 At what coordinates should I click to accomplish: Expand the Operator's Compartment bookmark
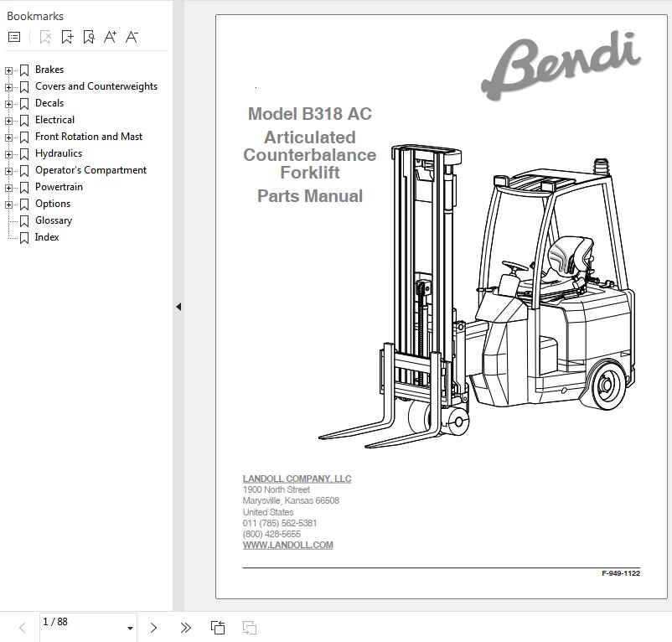click(x=8, y=171)
